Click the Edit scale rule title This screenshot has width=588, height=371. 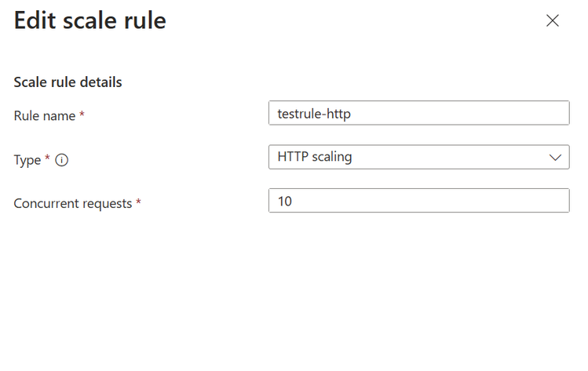pos(90,21)
